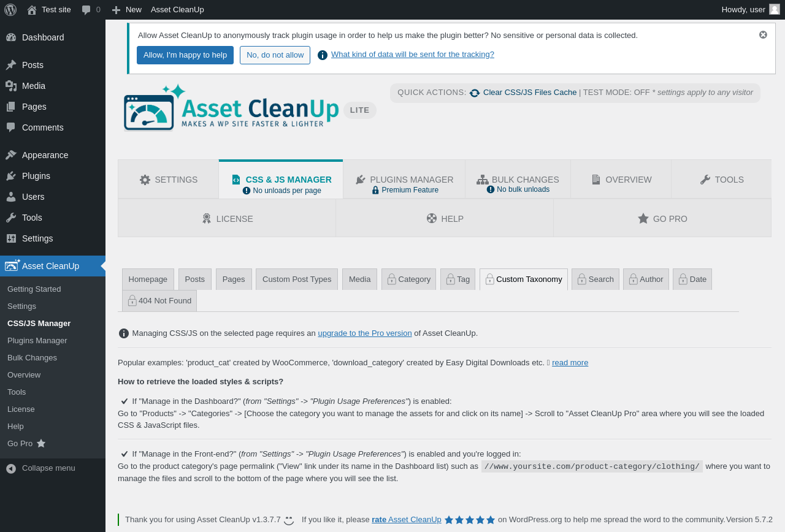Screen dimensions: 785x532
Task: Open the locked Tag sub-tab
Action: [458, 279]
